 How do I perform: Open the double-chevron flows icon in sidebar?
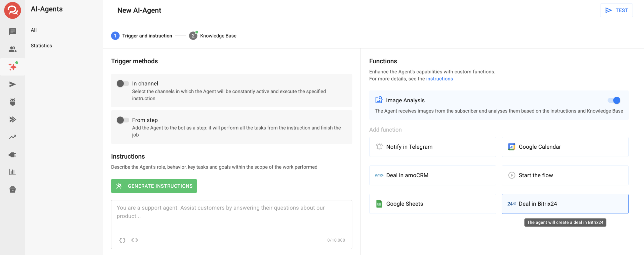[12, 119]
